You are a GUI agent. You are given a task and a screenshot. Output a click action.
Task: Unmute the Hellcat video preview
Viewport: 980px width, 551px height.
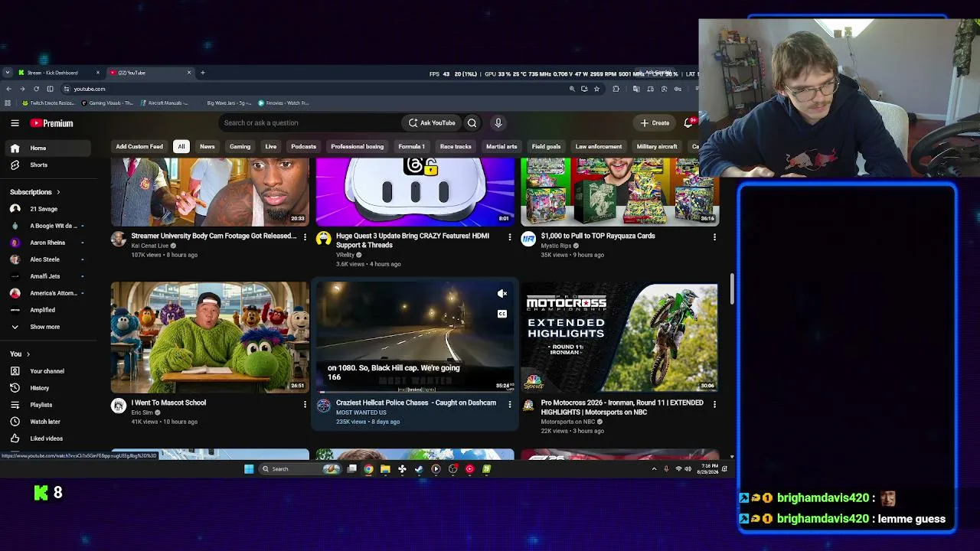(x=502, y=294)
